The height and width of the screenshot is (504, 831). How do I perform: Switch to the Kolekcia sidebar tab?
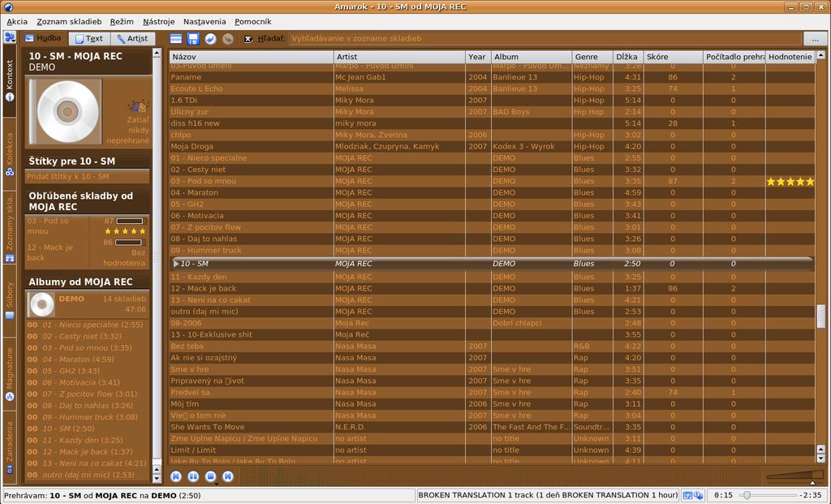point(10,154)
